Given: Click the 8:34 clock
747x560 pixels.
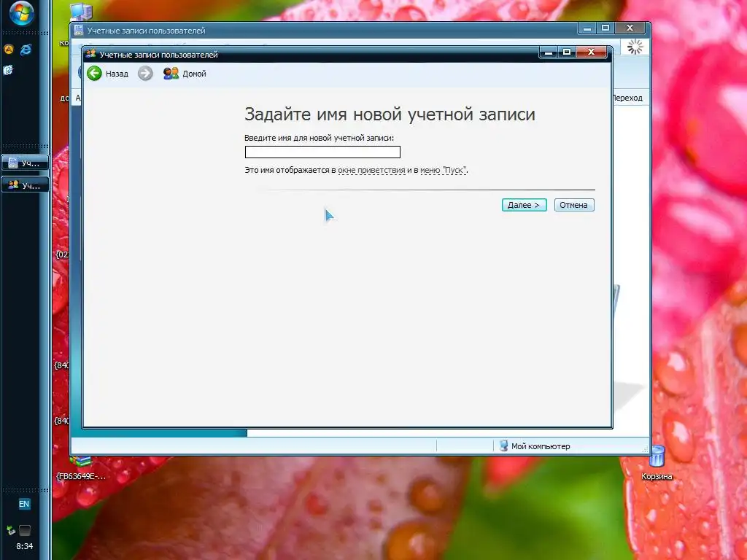Looking at the screenshot, I should tap(25, 546).
